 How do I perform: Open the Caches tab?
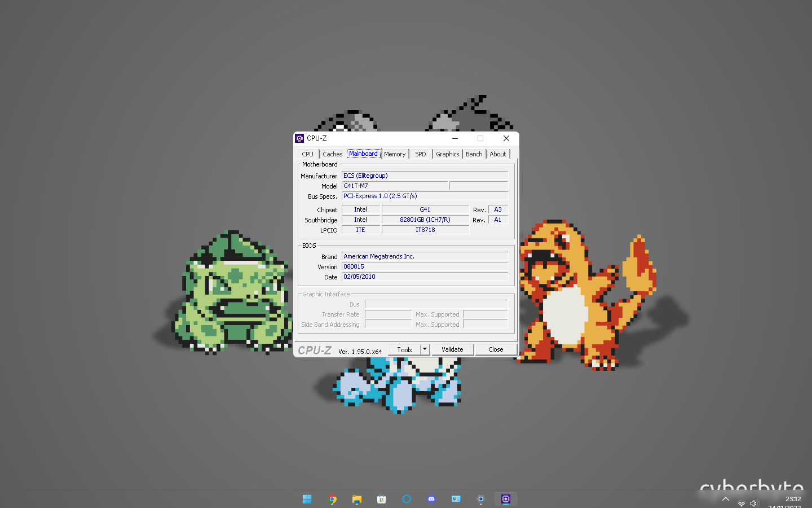332,154
